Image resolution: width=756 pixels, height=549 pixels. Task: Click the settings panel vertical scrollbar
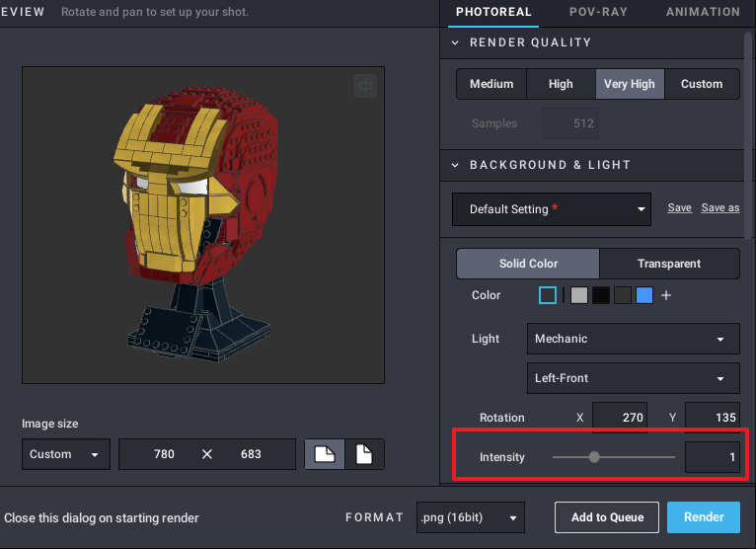point(749,136)
